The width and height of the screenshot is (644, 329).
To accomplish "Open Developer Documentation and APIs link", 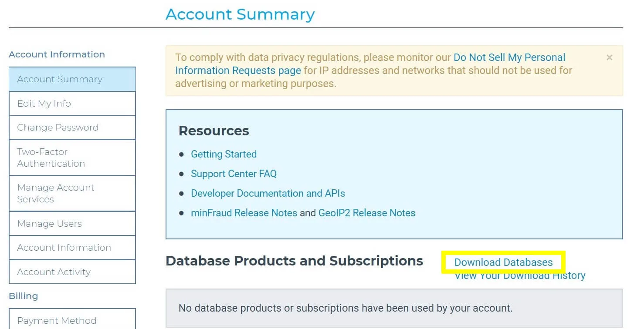I will pyautogui.click(x=268, y=193).
